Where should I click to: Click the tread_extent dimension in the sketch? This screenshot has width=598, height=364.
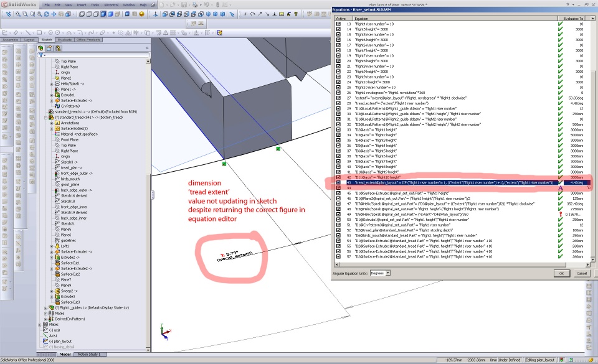click(x=235, y=256)
